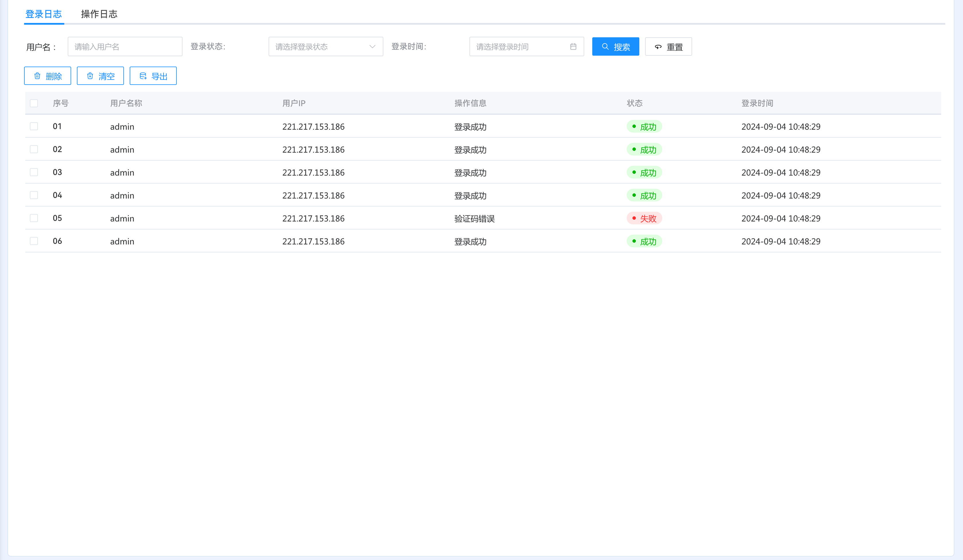Image resolution: width=963 pixels, height=560 pixels.
Task: Click the export database icon
Action: pos(143,76)
